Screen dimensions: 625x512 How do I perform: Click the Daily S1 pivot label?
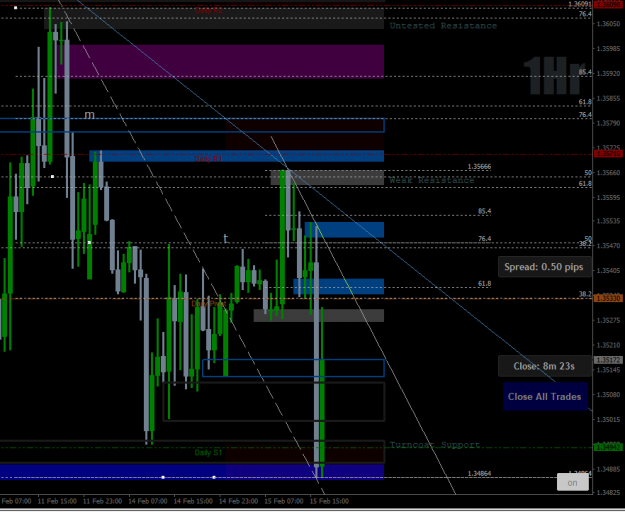[208, 453]
